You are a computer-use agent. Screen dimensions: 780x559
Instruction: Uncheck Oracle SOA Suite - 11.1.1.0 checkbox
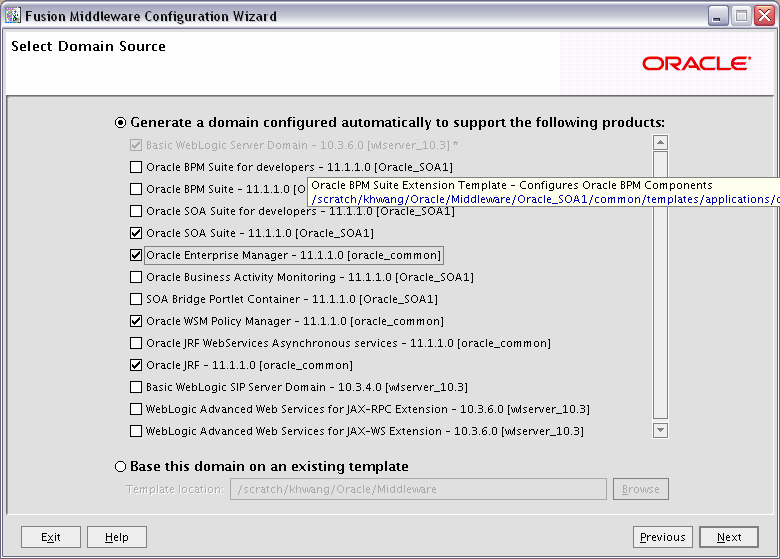point(136,233)
